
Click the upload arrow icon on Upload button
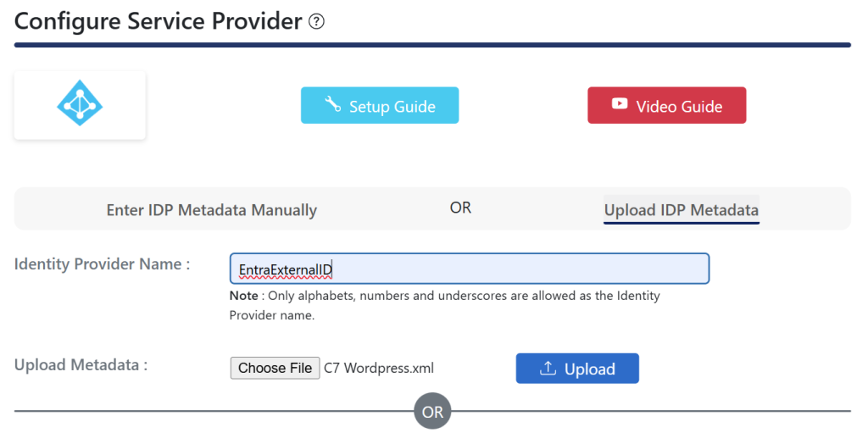[548, 368]
